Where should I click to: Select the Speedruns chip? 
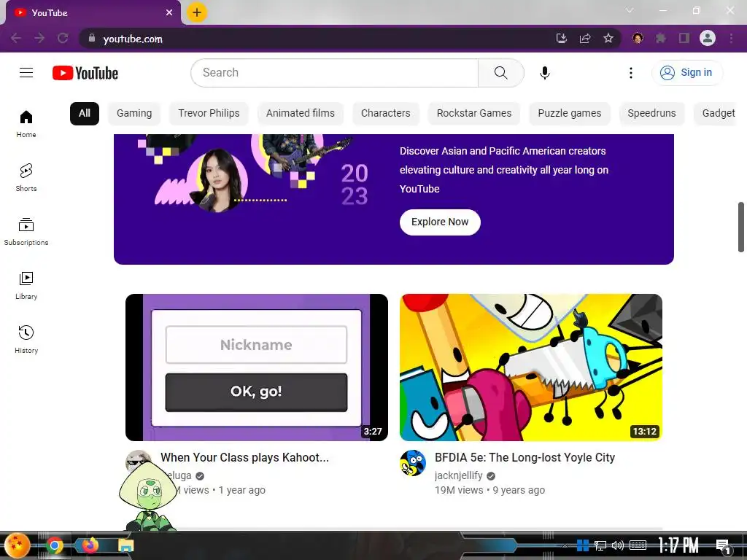point(651,113)
